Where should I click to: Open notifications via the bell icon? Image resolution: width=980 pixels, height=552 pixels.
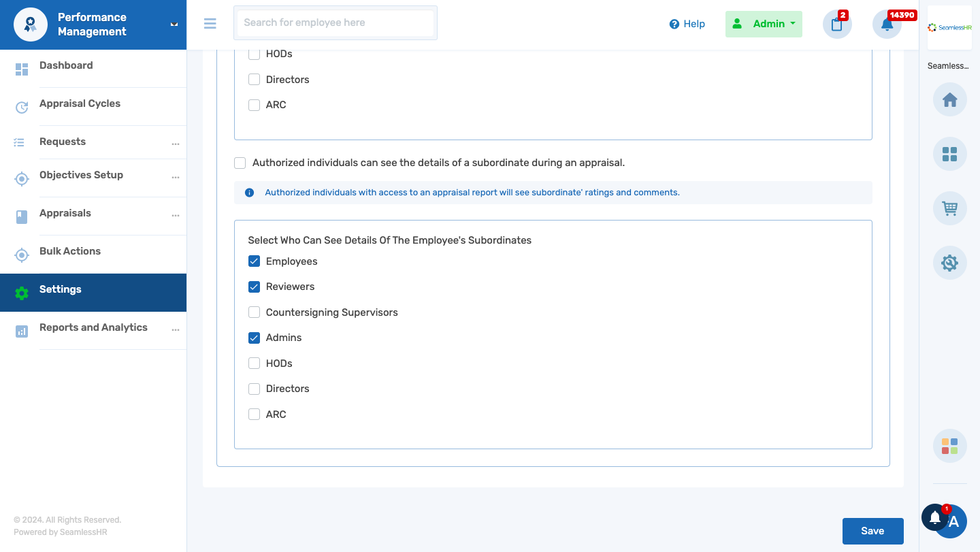point(887,24)
